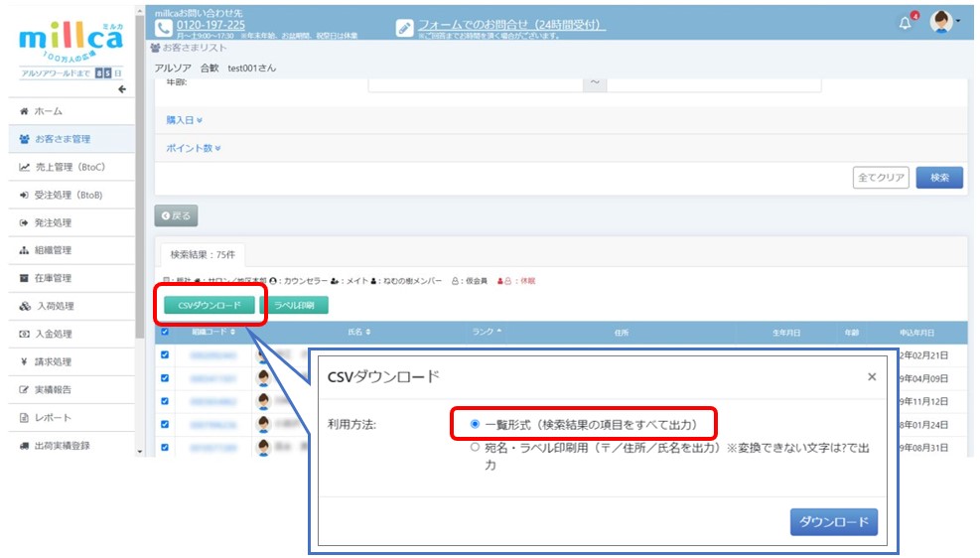Expand the 購入日 filter section

[x=185, y=120]
